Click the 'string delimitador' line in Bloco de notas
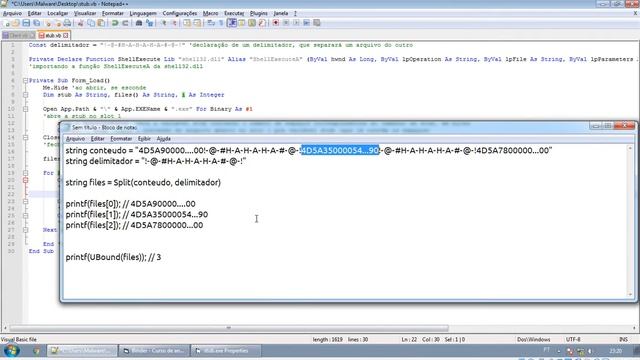This screenshot has width=640, height=360. click(x=156, y=161)
